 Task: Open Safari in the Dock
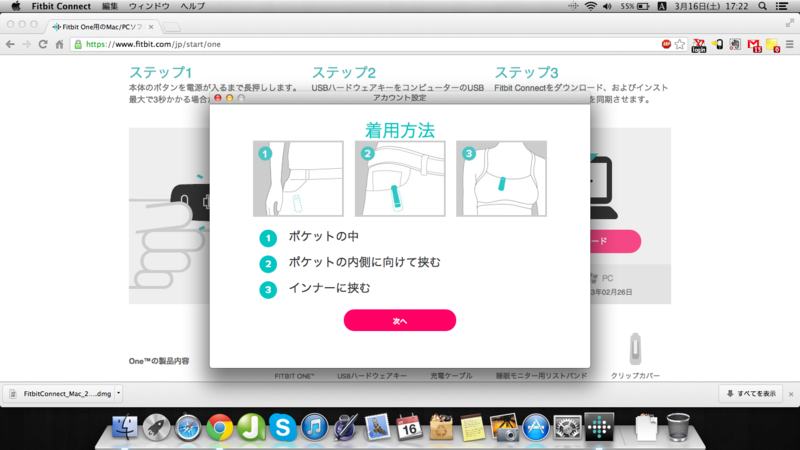point(188,427)
